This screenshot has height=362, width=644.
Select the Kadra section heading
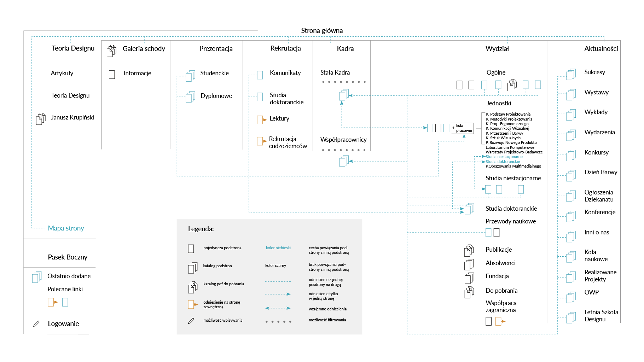pyautogui.click(x=345, y=48)
